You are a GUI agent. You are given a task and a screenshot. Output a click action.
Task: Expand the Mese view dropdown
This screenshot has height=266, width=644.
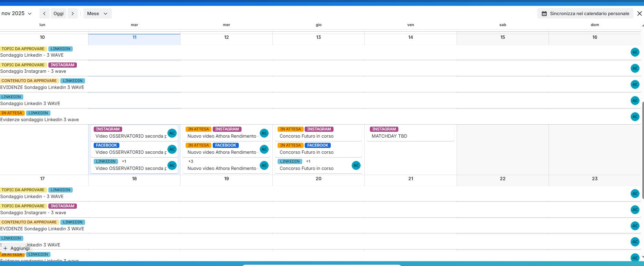(x=97, y=13)
